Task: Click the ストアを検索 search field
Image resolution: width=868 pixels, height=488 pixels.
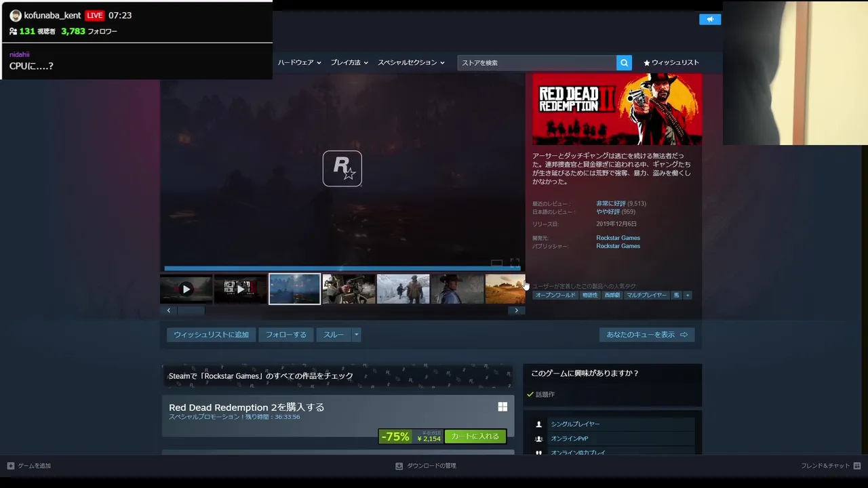Action: [x=536, y=62]
